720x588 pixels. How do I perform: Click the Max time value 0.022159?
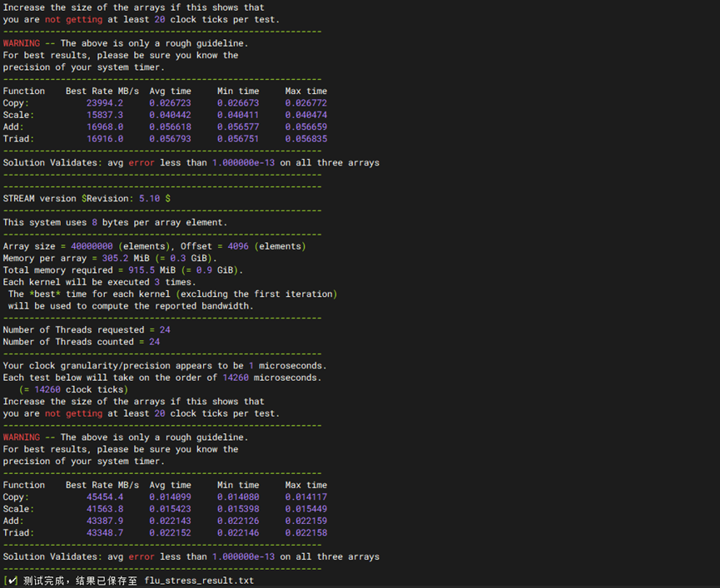point(305,521)
